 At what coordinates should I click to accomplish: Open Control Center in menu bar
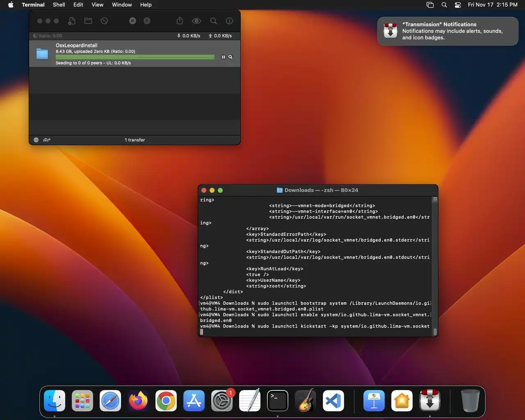pos(458,5)
